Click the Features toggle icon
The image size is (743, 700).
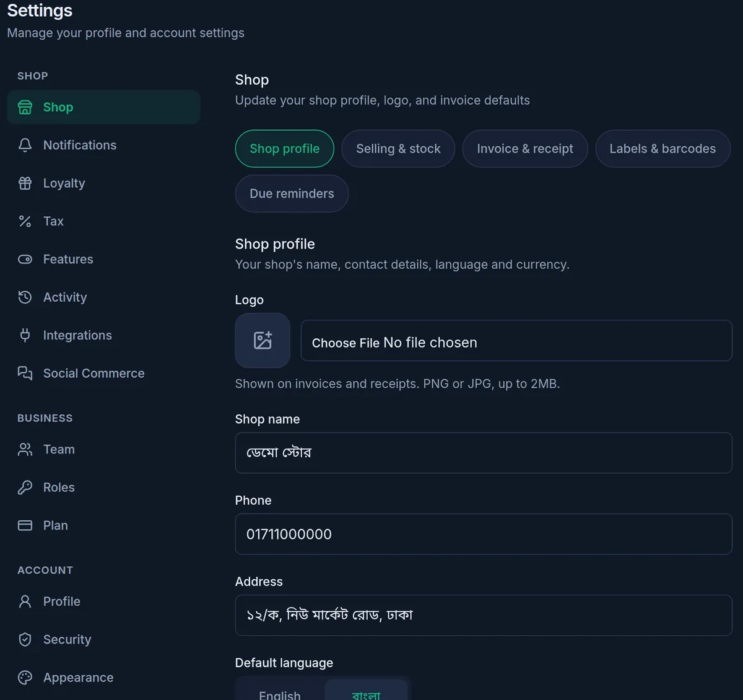pos(25,260)
